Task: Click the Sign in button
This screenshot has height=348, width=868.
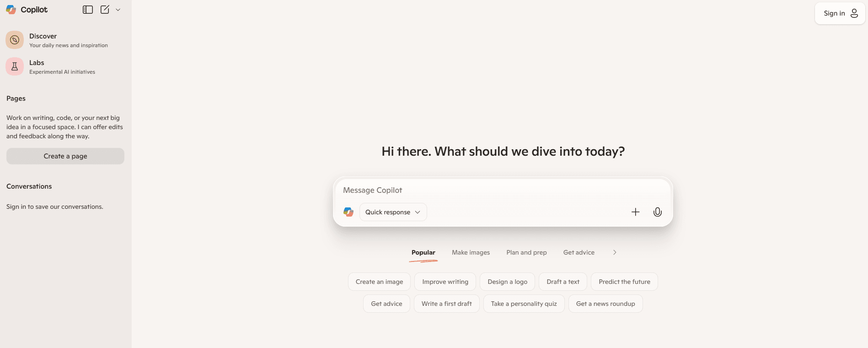Action: click(x=840, y=13)
